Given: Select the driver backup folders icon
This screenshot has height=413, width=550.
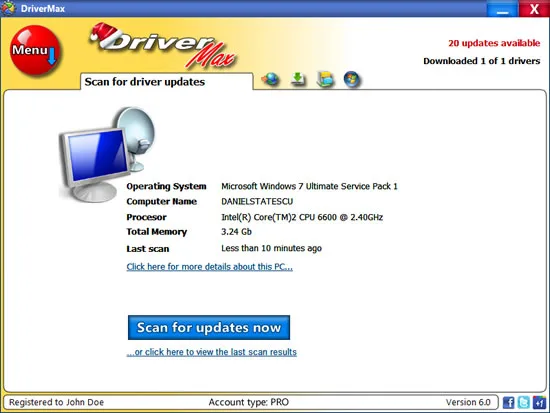Looking at the screenshot, I should click(x=325, y=79).
